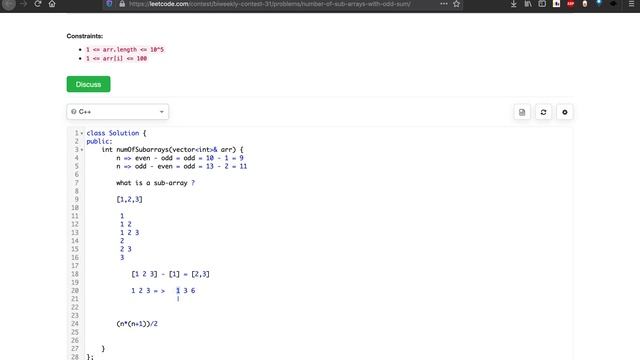
Task: Click the browser forward arrow
Action: (x=23, y=4)
